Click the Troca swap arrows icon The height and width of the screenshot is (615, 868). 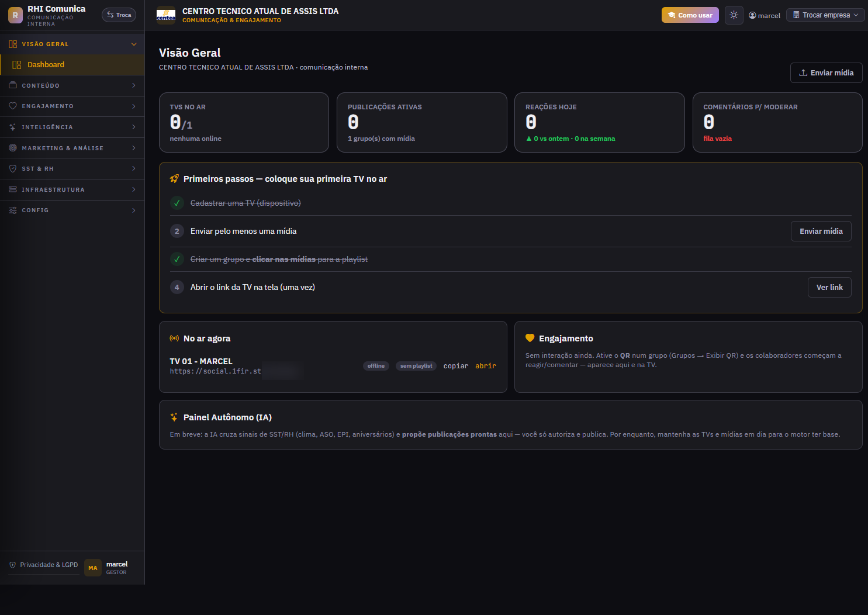point(110,15)
